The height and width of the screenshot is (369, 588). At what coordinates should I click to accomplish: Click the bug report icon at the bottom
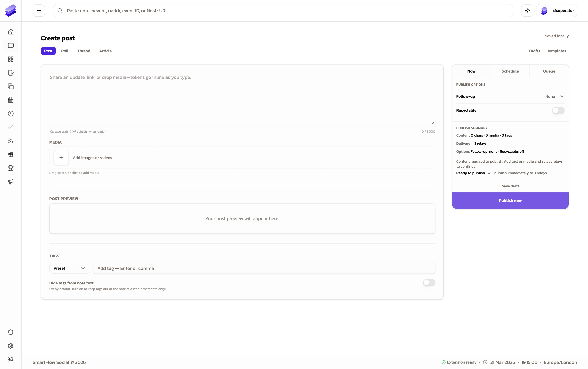pos(11,359)
